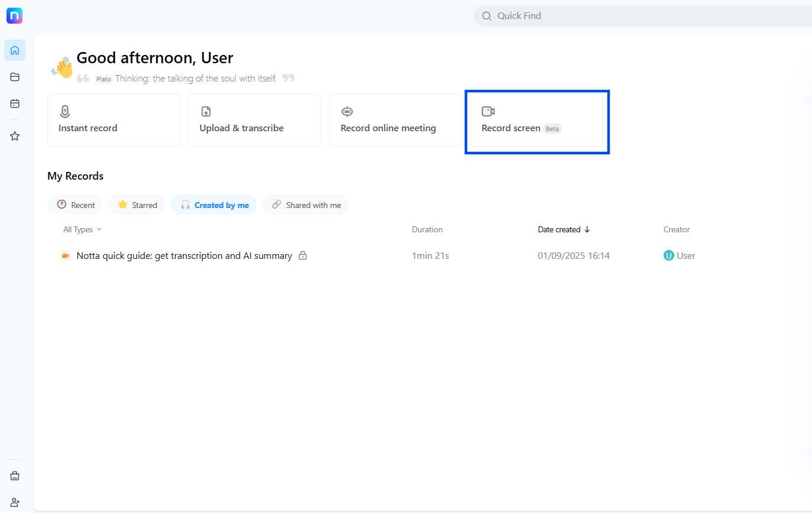
Task: Click the briefcase icon in the bottom sidebar
Action: [x=15, y=476]
